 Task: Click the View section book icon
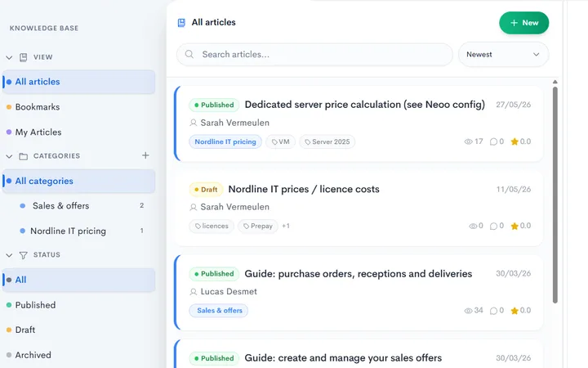(23, 57)
